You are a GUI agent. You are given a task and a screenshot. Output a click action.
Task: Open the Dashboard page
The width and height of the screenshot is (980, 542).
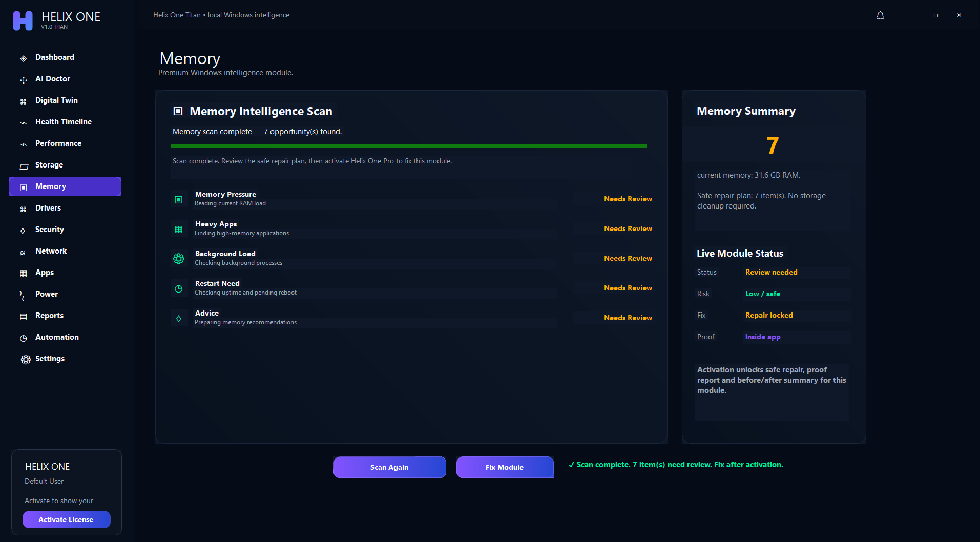[x=65, y=57]
